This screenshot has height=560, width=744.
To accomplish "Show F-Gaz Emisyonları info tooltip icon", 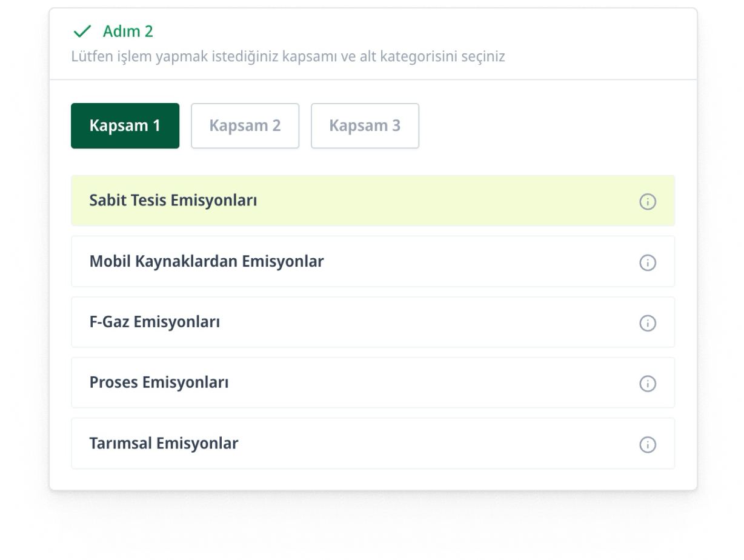I will point(648,323).
